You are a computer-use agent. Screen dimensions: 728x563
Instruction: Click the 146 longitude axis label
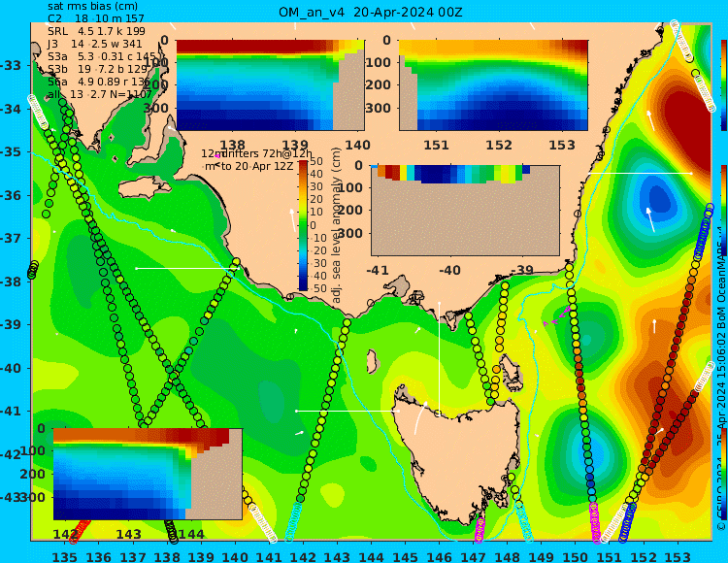coord(439,556)
